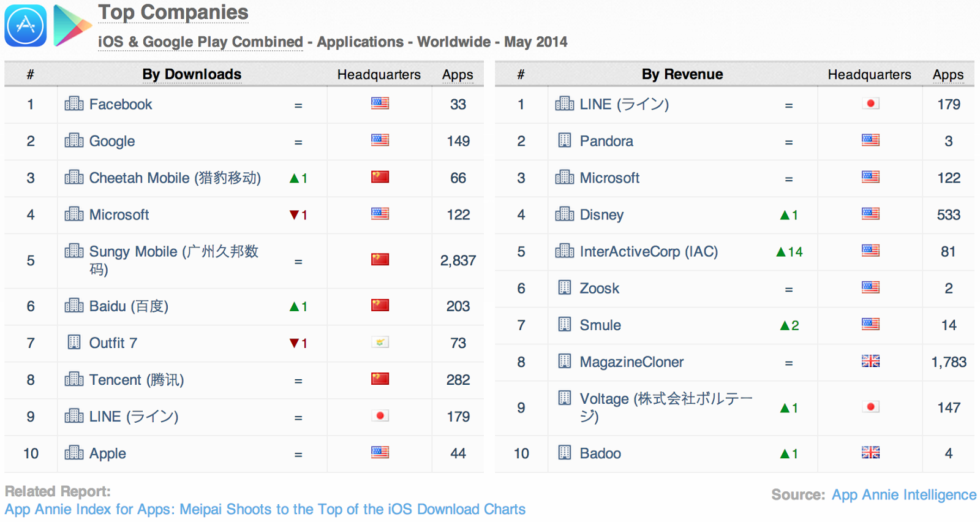Open the Voltage company entry

[x=666, y=407]
